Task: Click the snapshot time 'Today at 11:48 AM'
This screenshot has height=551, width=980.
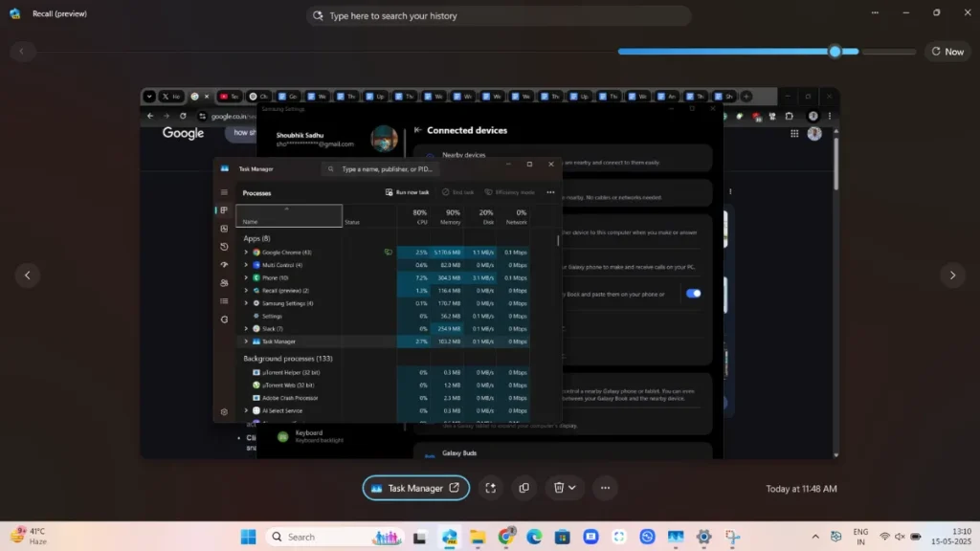Action: pos(801,489)
